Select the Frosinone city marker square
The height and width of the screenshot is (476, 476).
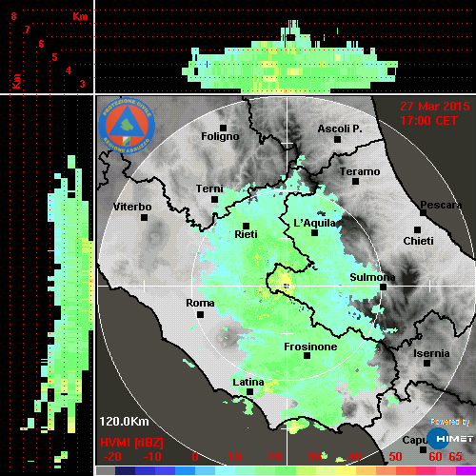(x=307, y=356)
